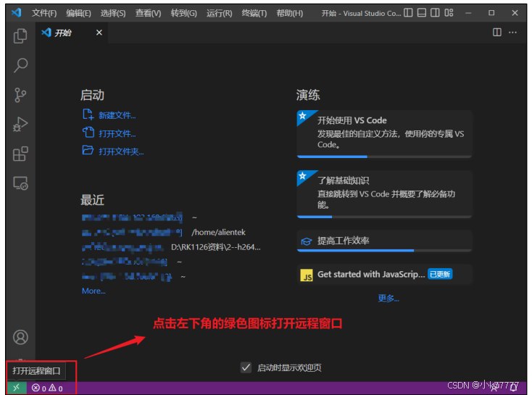Close the 开始 tab
The width and height of the screenshot is (532, 395).
point(99,33)
